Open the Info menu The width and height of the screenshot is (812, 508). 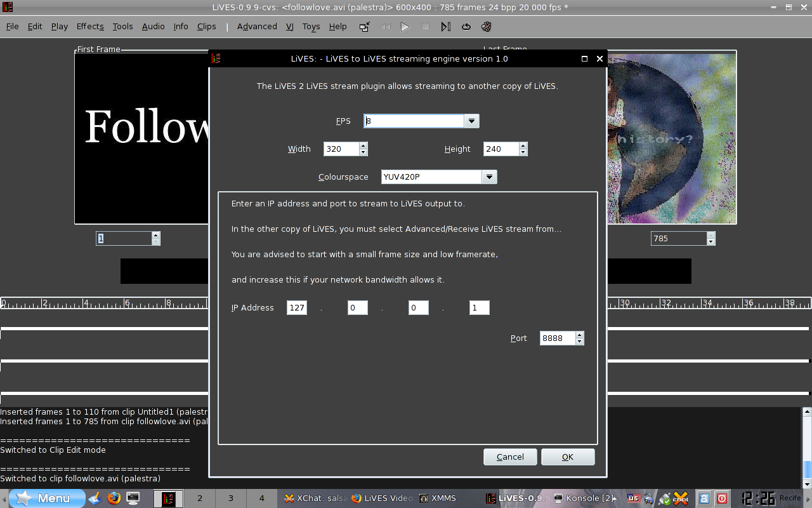coord(181,27)
